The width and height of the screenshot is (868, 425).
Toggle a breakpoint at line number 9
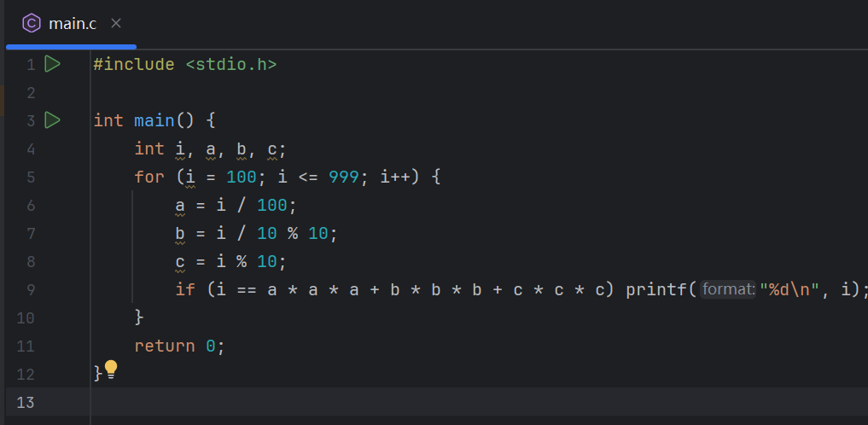[x=30, y=289]
